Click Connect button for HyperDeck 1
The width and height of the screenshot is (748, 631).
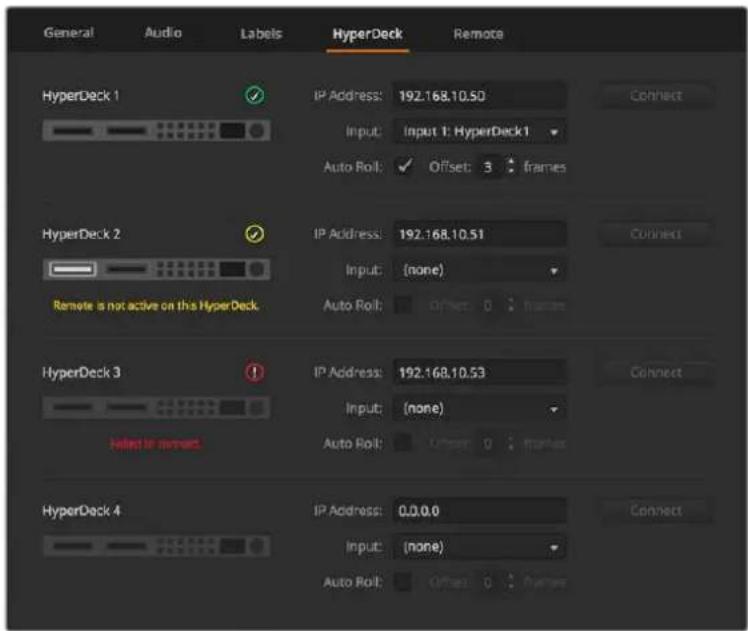(x=656, y=95)
